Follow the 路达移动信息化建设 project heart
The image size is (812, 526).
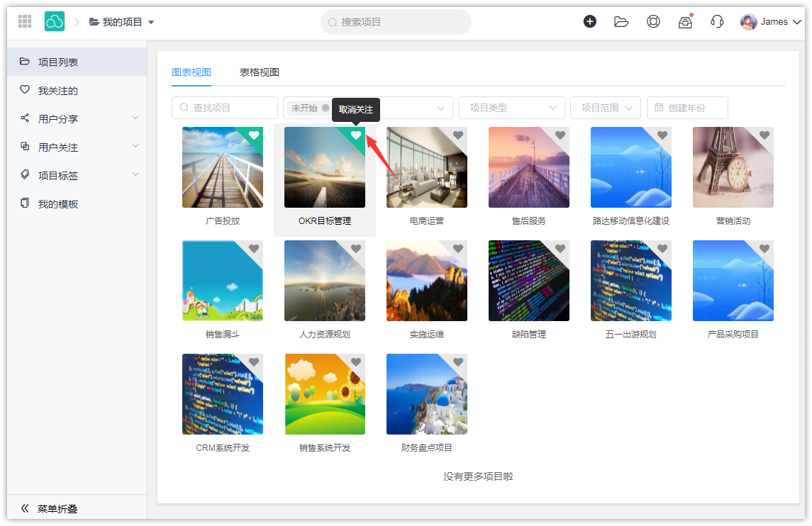point(662,135)
